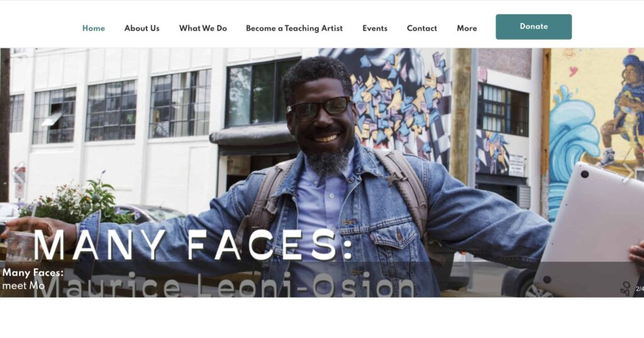Click the 2/4 slide counter
644x338 pixels.
pos(640,289)
